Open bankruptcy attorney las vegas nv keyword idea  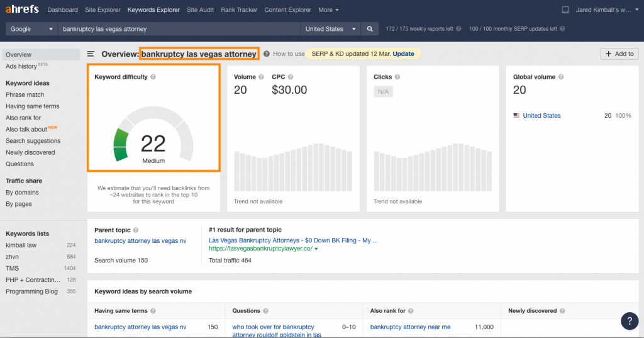tap(140, 327)
